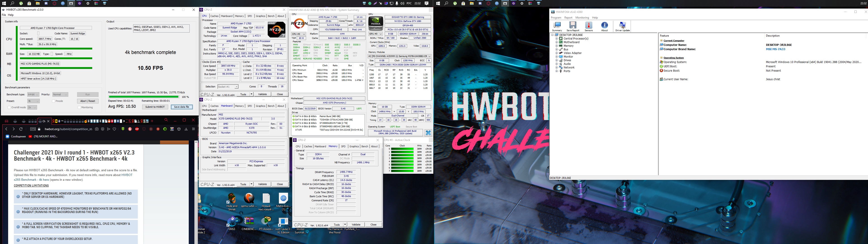This screenshot has width=868, height=244.
Task: Open qBittorrent on the left taskbar
Action: [x=63, y=3]
